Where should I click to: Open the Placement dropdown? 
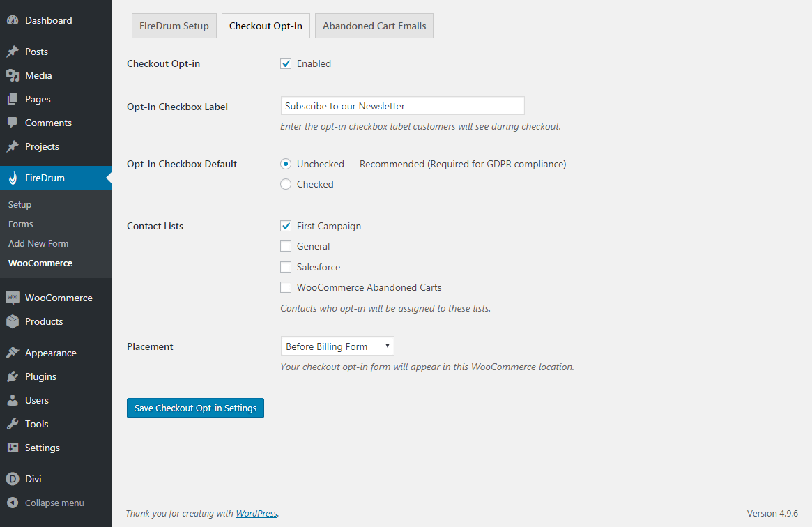point(337,346)
